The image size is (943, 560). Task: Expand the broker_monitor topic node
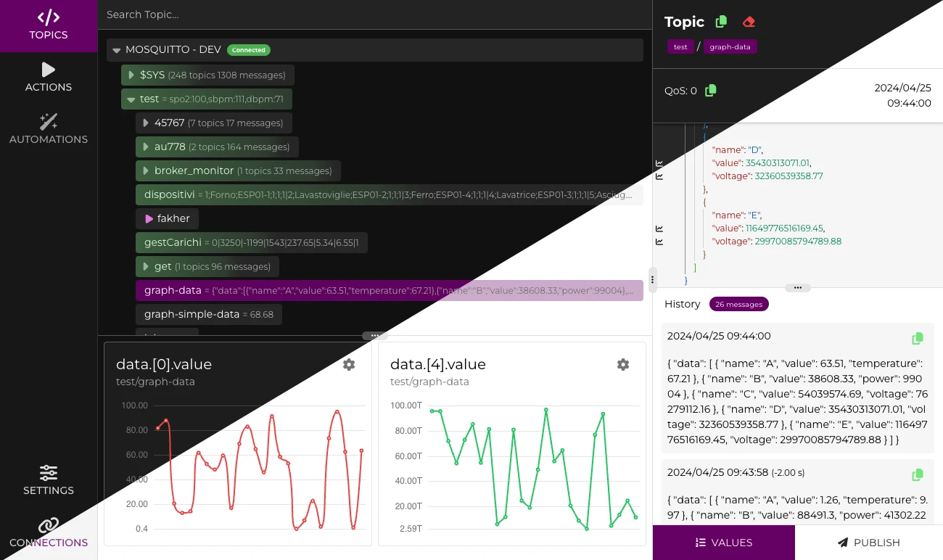[x=146, y=171]
